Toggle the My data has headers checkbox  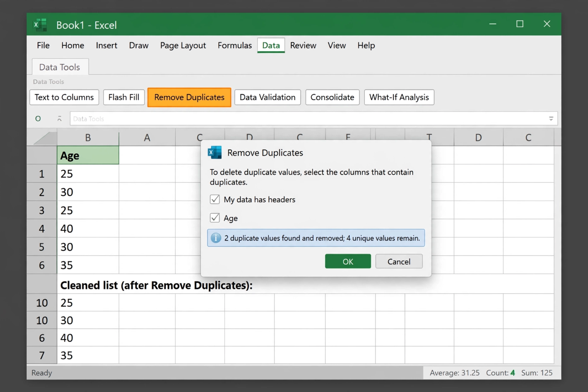[x=215, y=199]
